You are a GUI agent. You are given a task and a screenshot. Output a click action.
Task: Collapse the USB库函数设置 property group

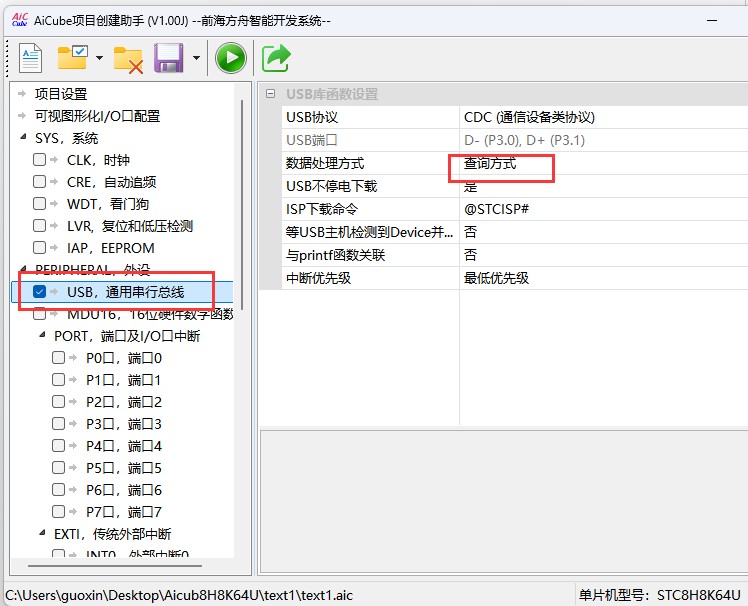[x=270, y=94]
